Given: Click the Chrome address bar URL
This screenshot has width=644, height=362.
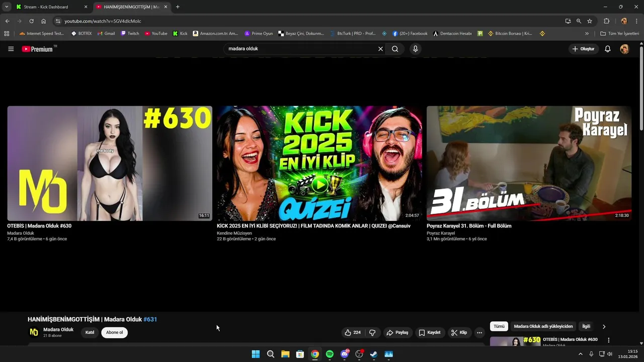Looking at the screenshot, I should [103, 21].
